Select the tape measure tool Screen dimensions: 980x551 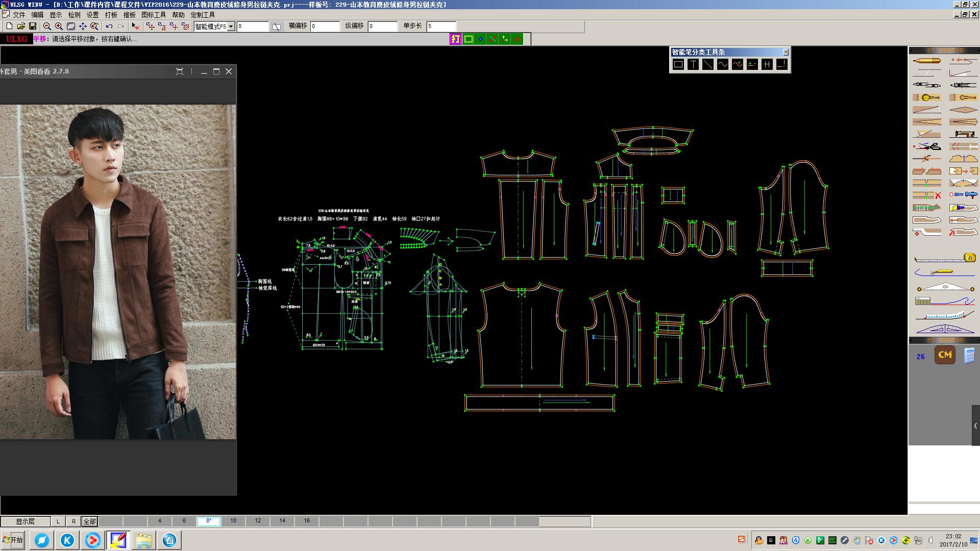click(945, 258)
